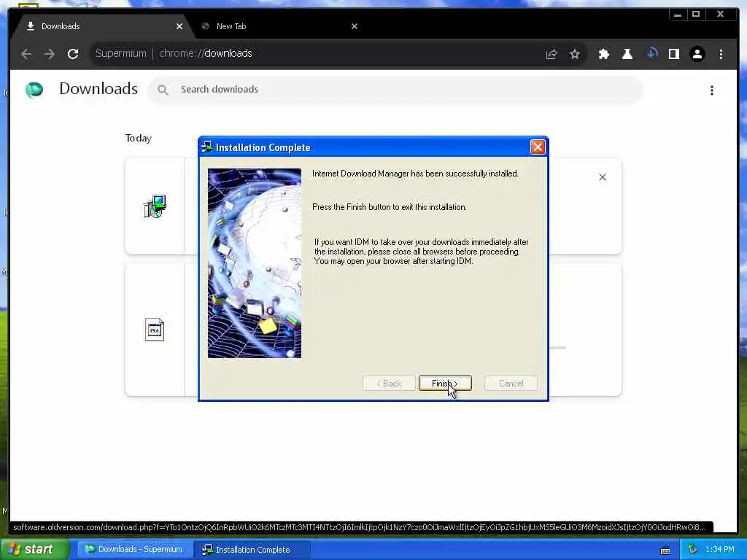
Task: Select Installation Complete taskbar item
Action: (252, 549)
